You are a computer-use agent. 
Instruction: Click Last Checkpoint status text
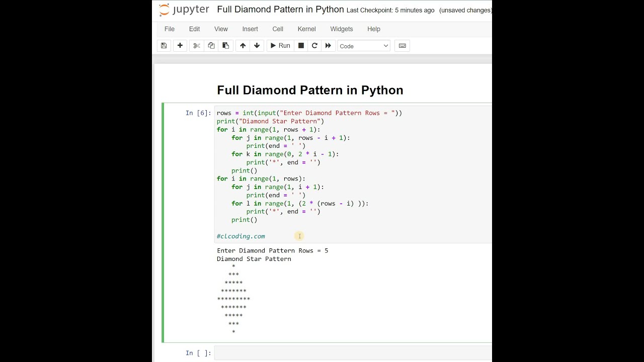390,10
